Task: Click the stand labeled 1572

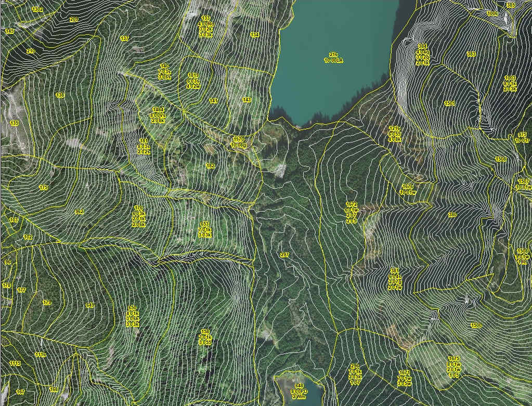Action: tap(352, 205)
